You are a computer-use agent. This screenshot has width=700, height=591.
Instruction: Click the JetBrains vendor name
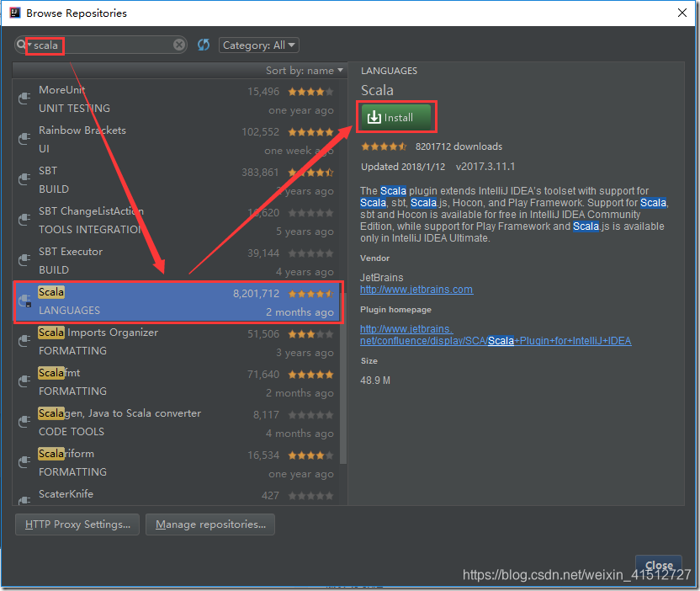[382, 278]
